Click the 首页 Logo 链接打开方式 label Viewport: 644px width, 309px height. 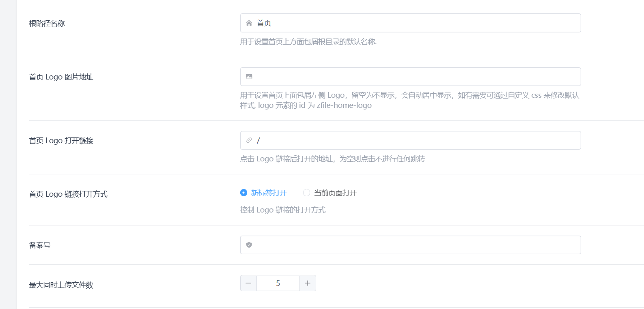coord(68,194)
